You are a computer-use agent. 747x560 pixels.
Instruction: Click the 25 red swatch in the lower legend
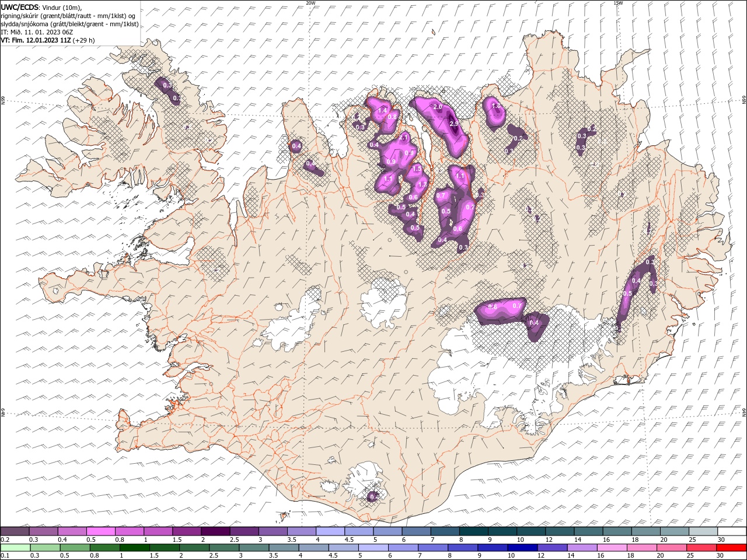[x=701, y=548]
